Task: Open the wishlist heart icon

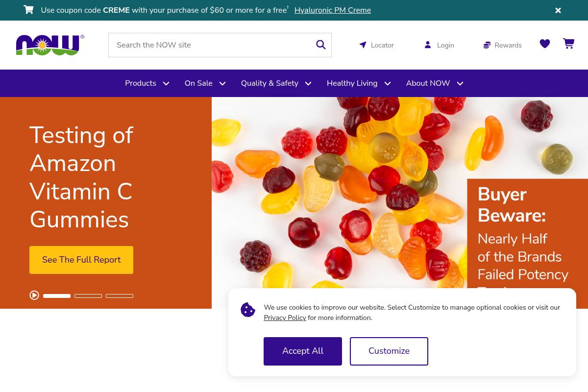Action: tap(545, 44)
